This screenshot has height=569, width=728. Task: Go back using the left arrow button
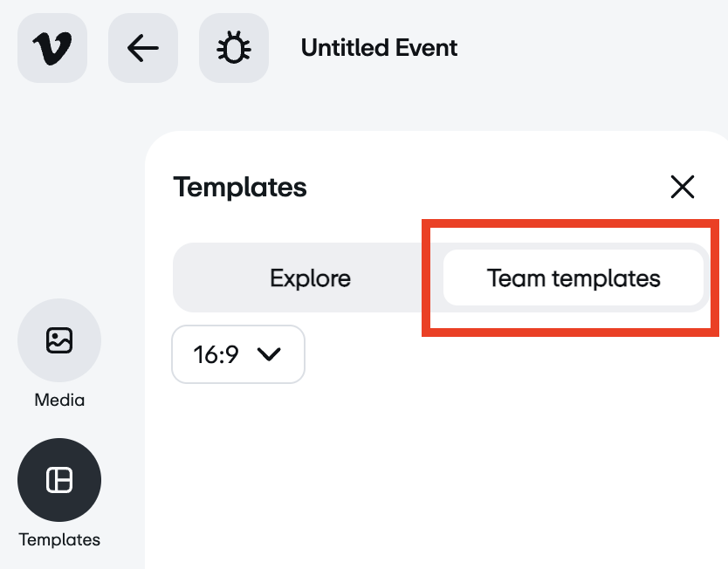pyautogui.click(x=143, y=49)
